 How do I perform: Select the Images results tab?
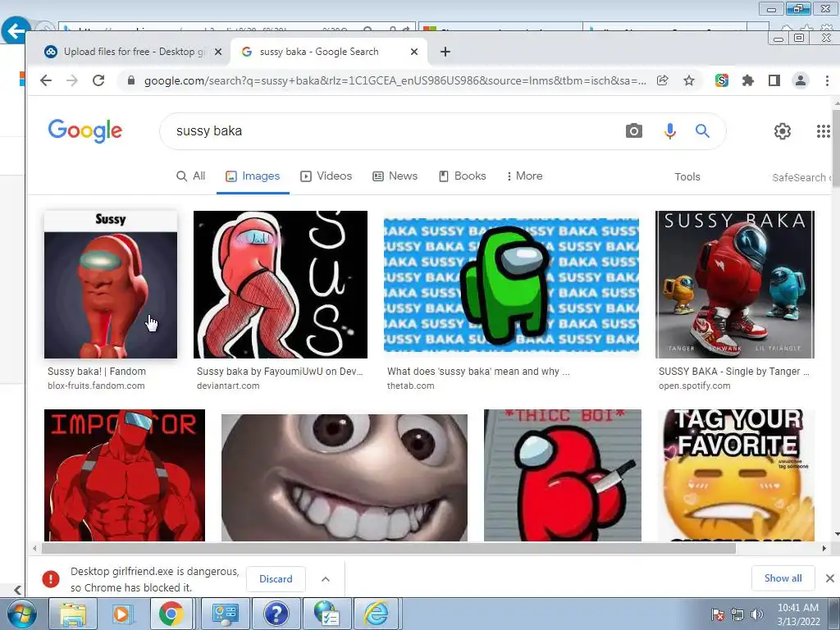pyautogui.click(x=253, y=176)
